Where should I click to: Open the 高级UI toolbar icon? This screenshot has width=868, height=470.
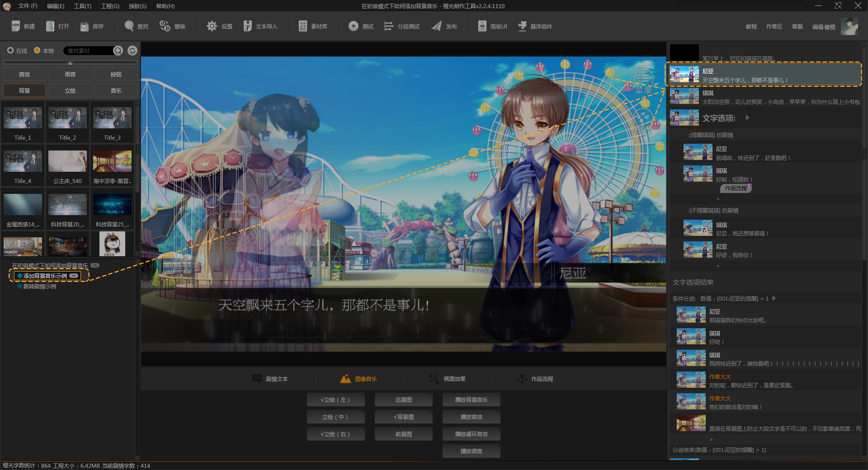pyautogui.click(x=482, y=26)
